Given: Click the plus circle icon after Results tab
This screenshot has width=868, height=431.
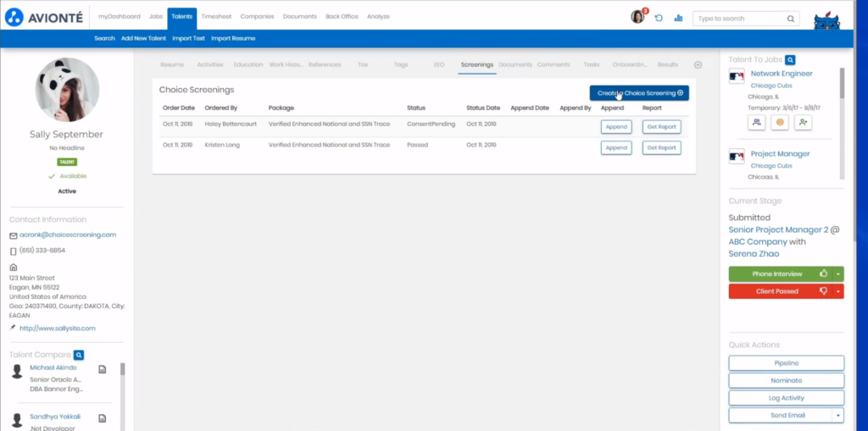Looking at the screenshot, I should pos(698,64).
